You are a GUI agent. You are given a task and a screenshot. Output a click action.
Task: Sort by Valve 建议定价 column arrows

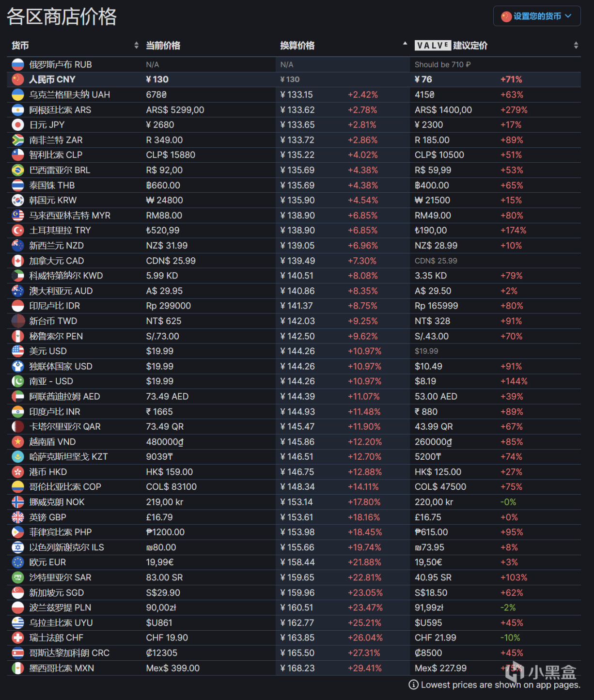576,46
